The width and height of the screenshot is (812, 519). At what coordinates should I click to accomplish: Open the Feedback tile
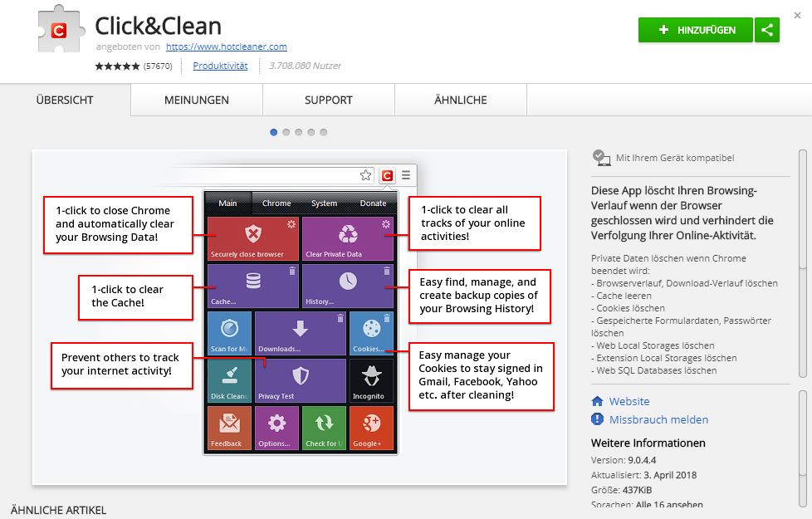(x=229, y=428)
